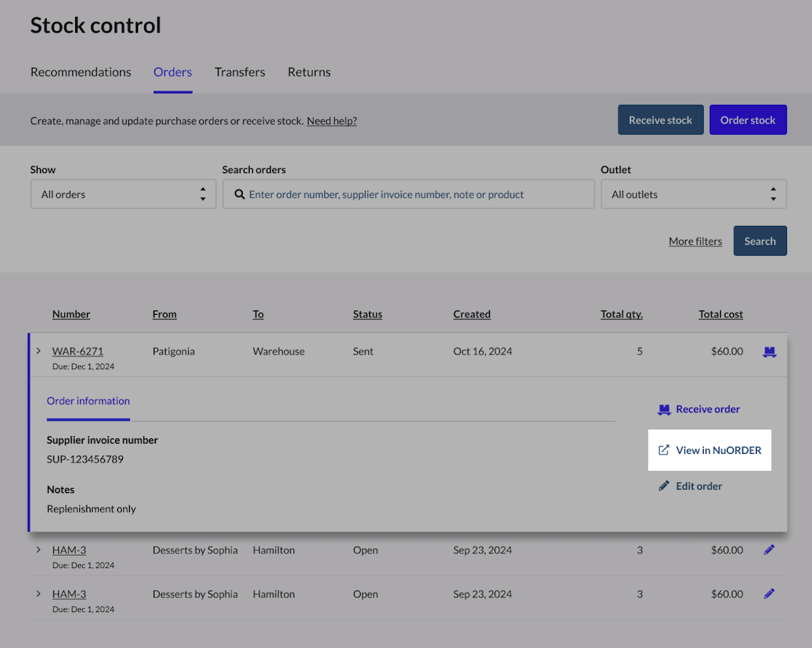Click the Search button

(x=760, y=241)
